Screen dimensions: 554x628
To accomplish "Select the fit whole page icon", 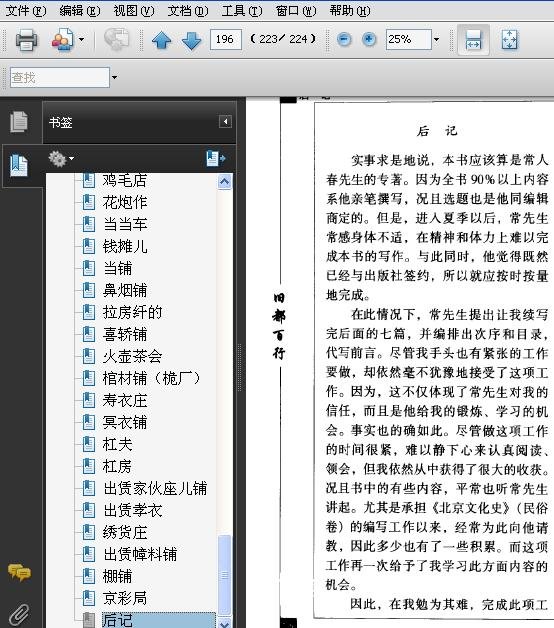I will pos(510,40).
